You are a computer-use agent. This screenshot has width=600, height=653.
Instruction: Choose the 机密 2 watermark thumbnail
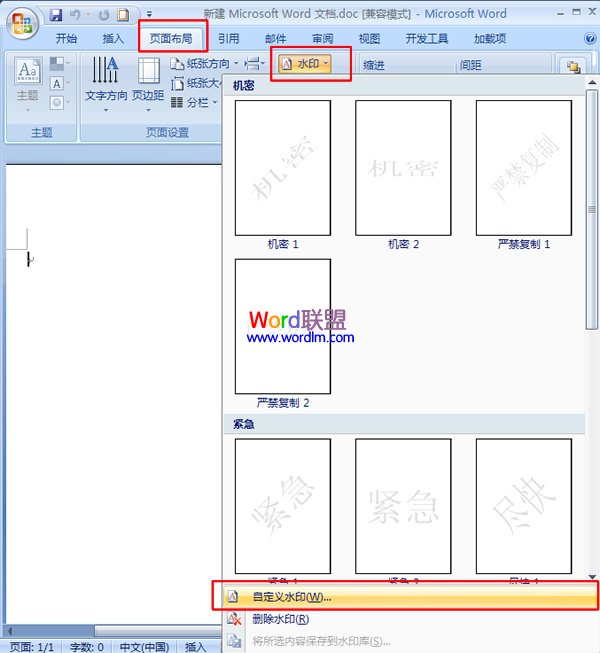403,168
